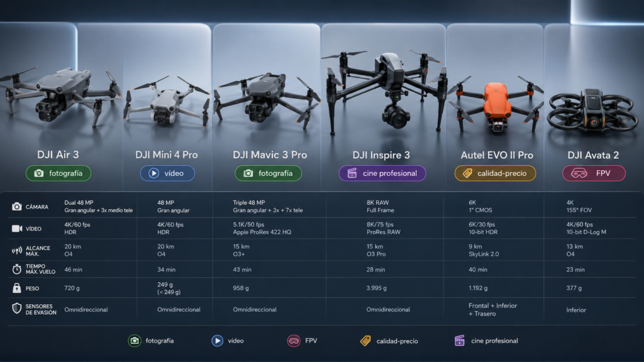Screen dimensions: 644x362
Task: Click the '28 min' flight time cell
Action: pos(376,270)
